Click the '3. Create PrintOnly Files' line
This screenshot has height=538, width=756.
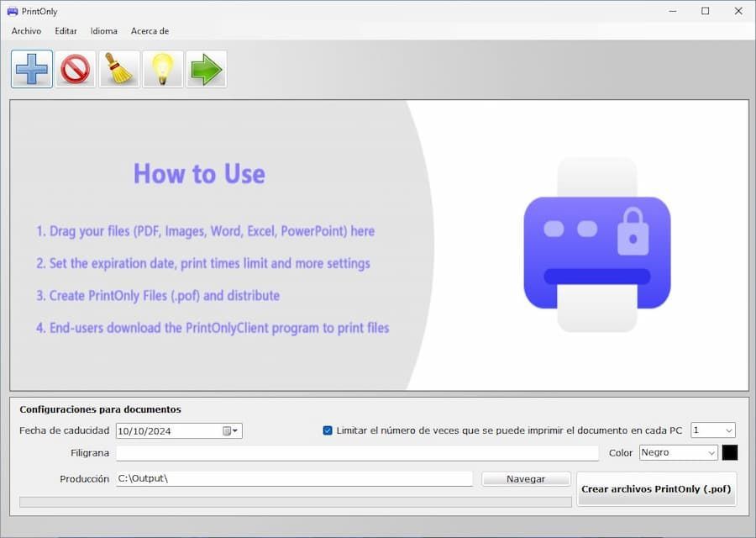coord(158,295)
